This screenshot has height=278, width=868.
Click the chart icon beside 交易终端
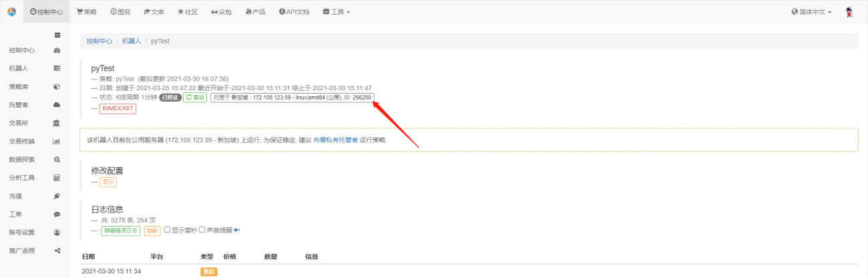click(x=57, y=141)
